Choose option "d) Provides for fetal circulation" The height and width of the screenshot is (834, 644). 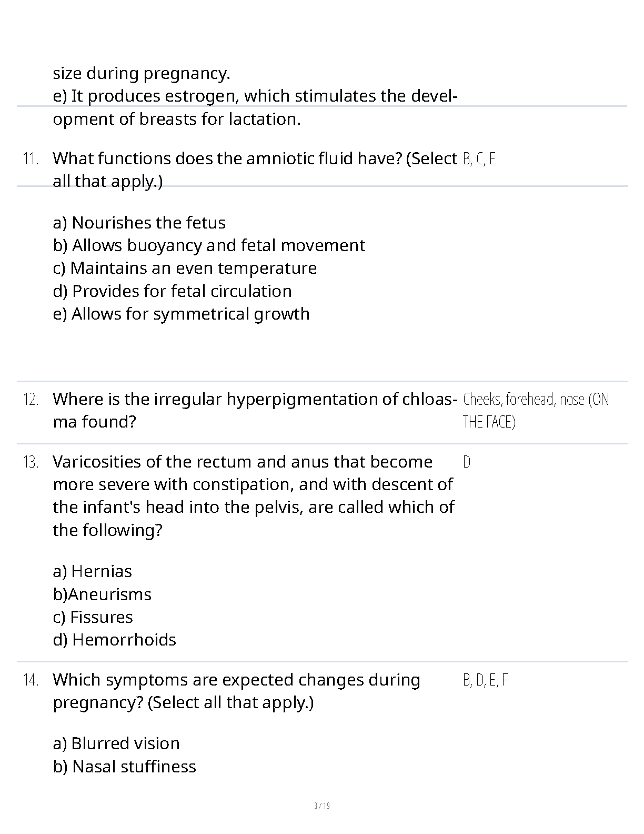172,291
